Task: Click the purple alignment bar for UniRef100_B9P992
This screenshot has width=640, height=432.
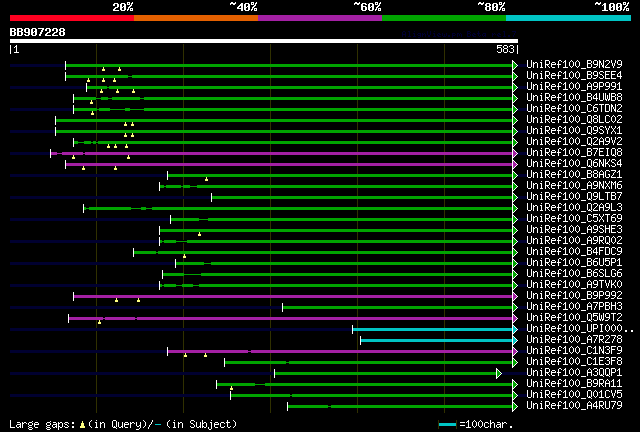Action: pos(293,296)
